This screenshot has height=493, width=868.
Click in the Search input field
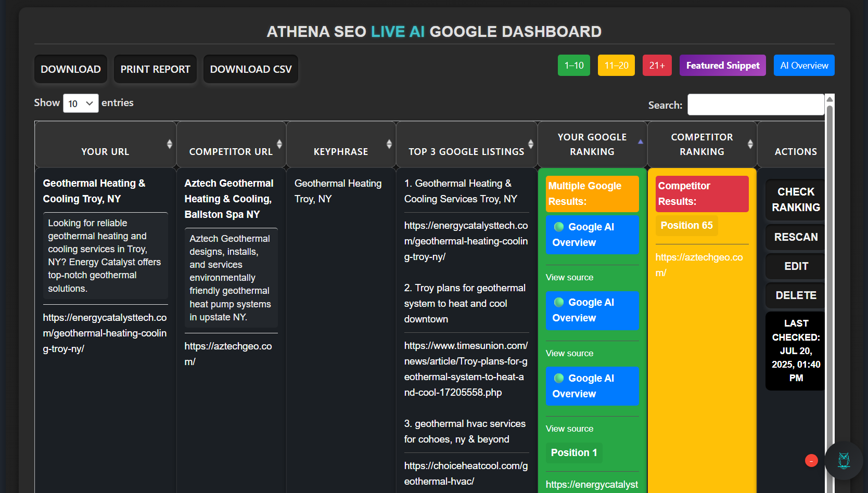[x=756, y=105]
